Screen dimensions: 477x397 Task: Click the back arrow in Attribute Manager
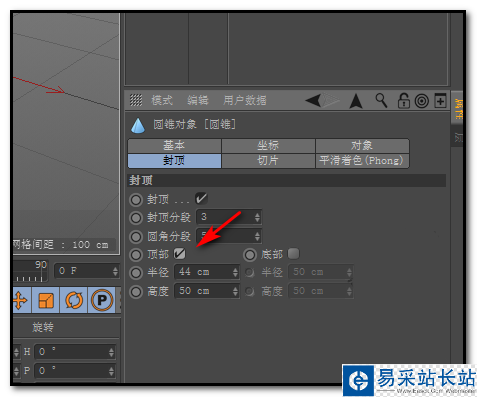pos(313,100)
